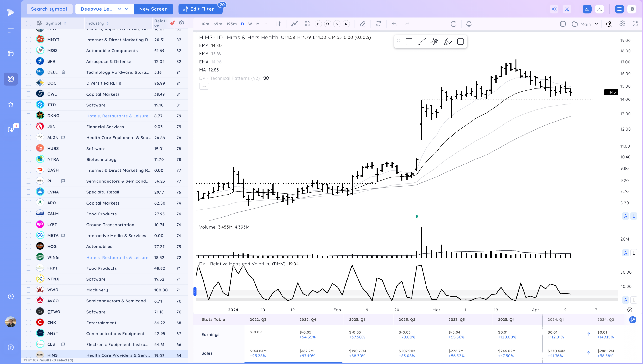
Task: Expand the screener panel blue side handle
Action: tap(195, 291)
